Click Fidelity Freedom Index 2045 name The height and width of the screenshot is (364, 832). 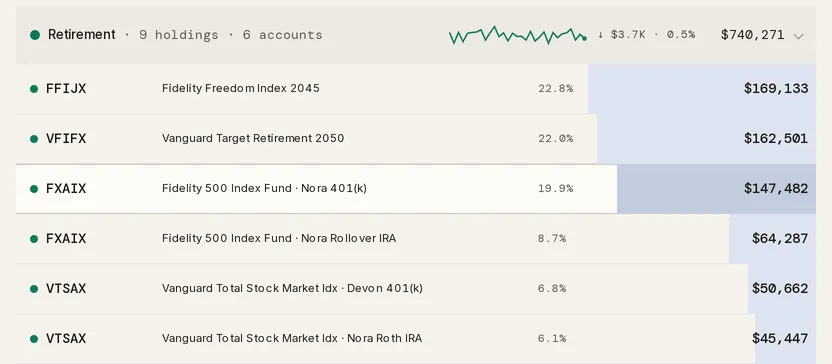pos(240,88)
